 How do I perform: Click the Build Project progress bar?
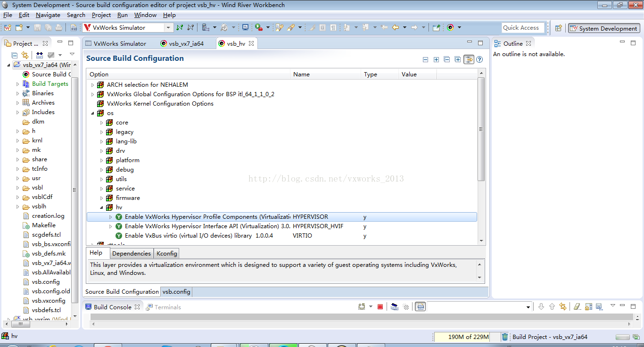click(x=623, y=337)
